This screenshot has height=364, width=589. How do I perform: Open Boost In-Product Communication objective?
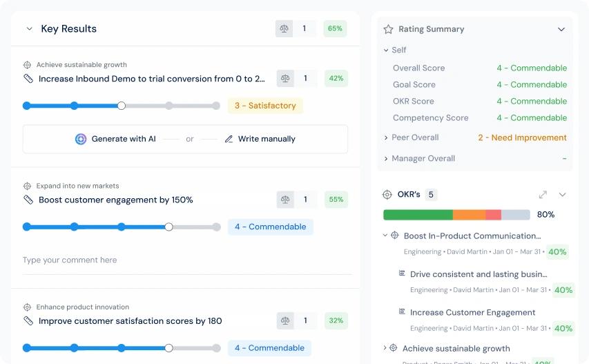pyautogui.click(x=472, y=236)
